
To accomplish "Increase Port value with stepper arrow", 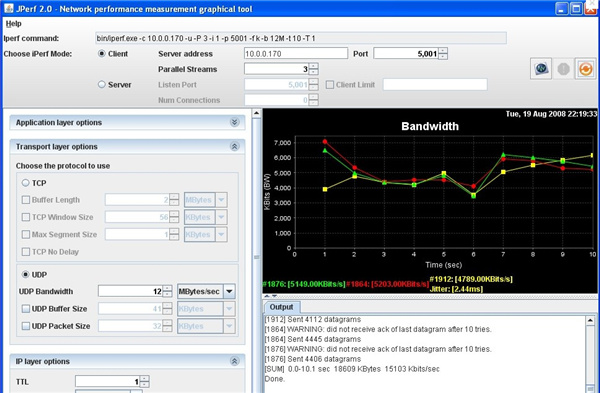I will pos(443,51).
